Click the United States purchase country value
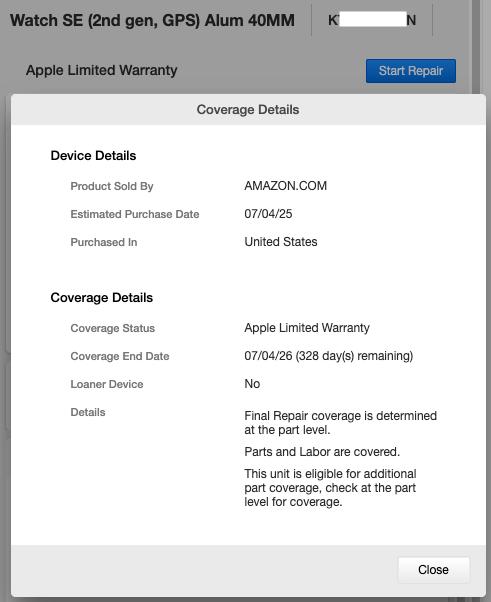This screenshot has height=602, width=491. 281,242
